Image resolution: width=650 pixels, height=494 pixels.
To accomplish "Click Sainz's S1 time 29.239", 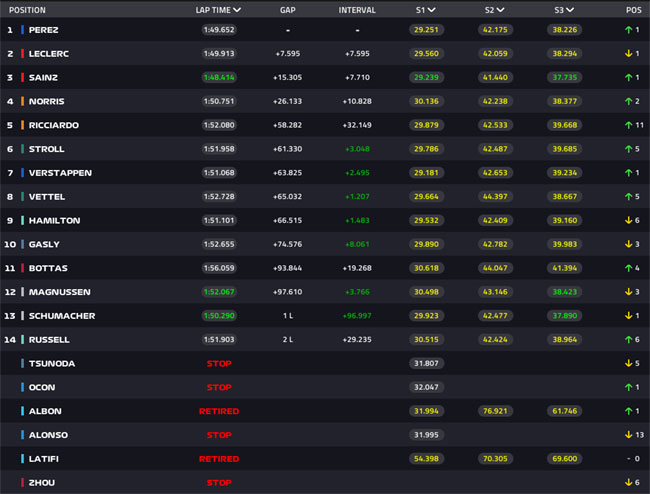I will pyautogui.click(x=427, y=77).
